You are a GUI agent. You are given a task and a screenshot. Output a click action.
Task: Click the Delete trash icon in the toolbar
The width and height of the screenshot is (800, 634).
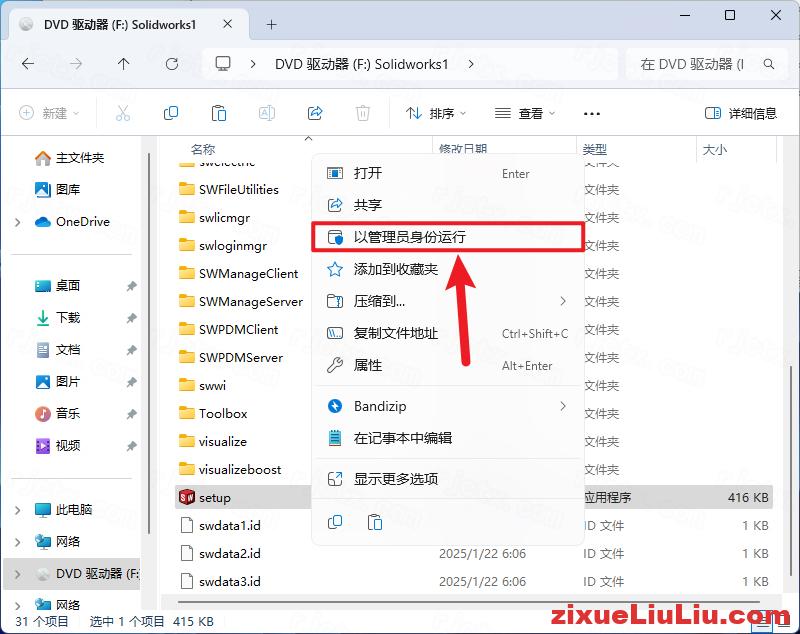pos(363,113)
